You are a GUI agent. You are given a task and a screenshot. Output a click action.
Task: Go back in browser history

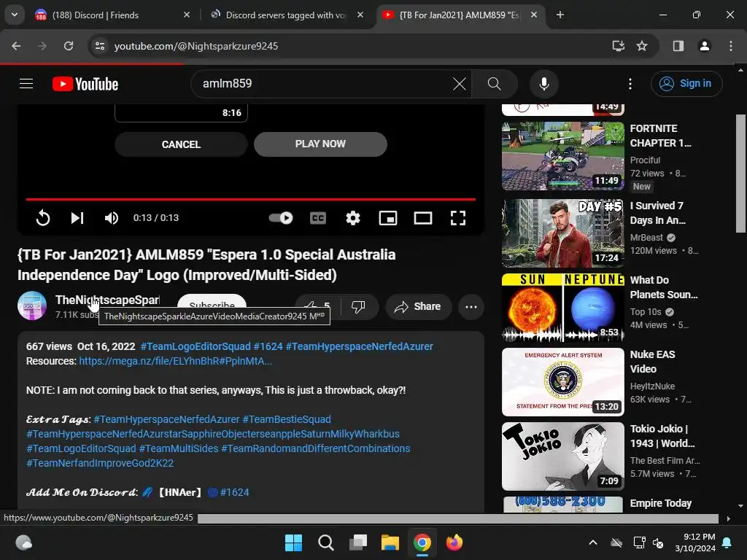[16, 46]
